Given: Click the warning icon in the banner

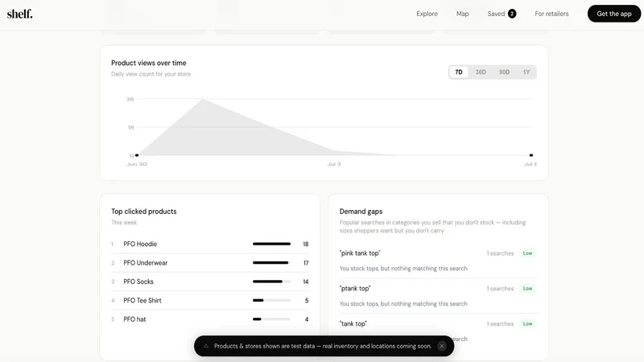Looking at the screenshot, I should (x=206, y=346).
